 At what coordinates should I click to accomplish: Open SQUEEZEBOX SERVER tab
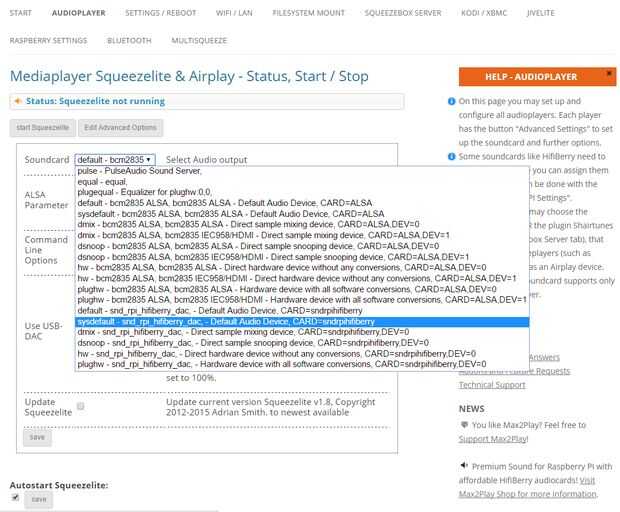403,13
